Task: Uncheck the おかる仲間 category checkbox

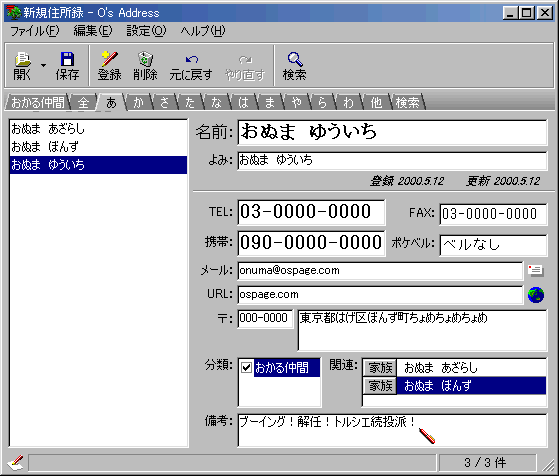Action: tap(247, 367)
